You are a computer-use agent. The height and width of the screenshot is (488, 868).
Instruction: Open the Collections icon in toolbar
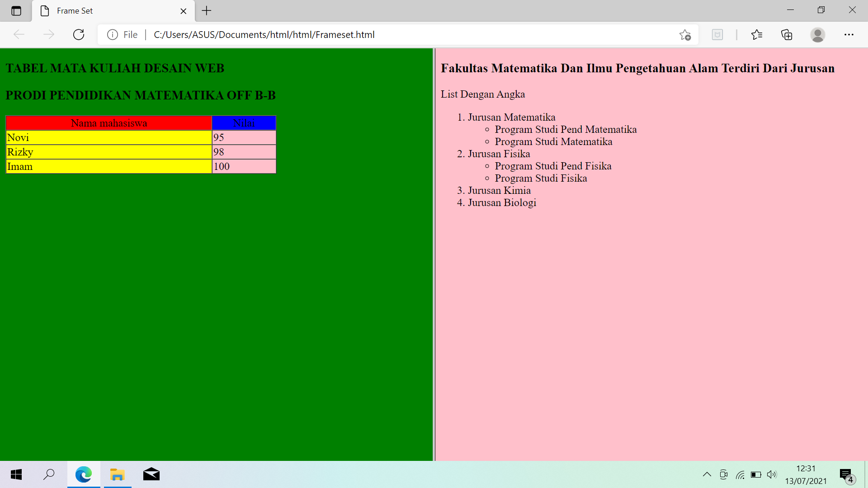[787, 35]
